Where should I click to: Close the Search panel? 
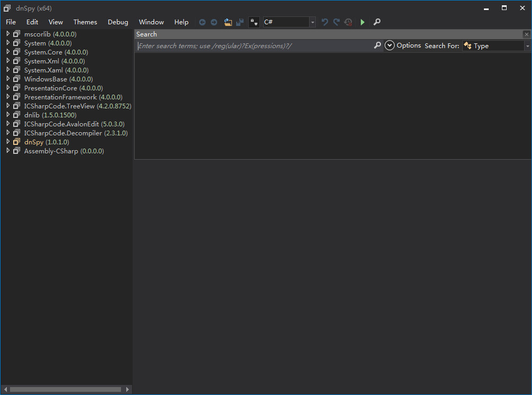527,34
